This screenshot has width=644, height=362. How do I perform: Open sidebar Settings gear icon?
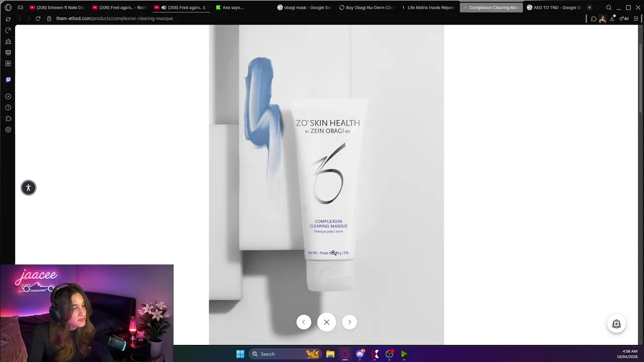[8, 130]
